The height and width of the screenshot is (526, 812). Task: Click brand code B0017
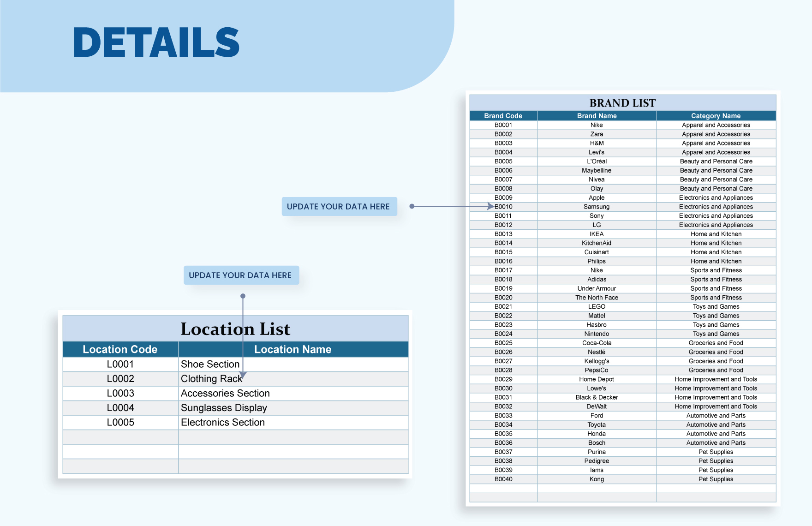pos(503,270)
